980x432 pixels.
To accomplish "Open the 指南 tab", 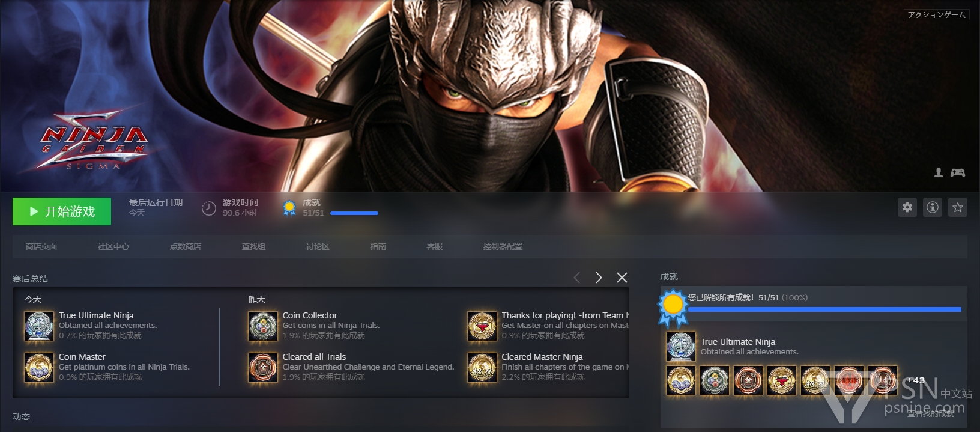I will [x=378, y=246].
